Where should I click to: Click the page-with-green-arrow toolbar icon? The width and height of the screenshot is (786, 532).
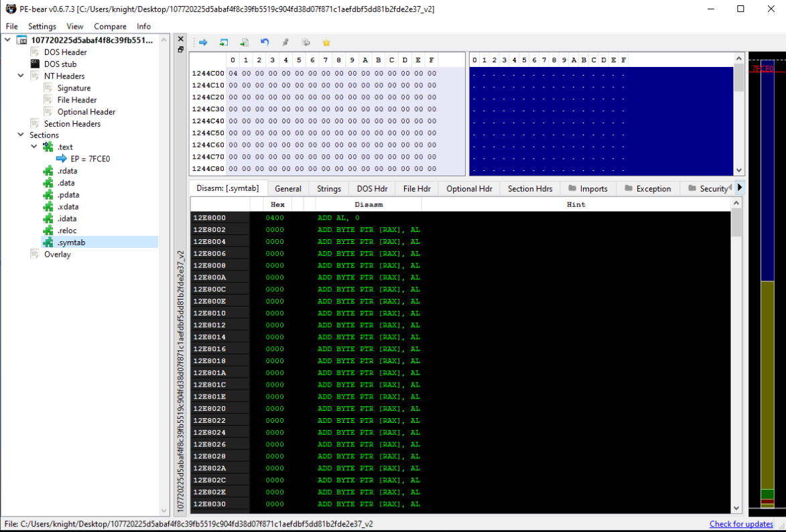pyautogui.click(x=244, y=43)
